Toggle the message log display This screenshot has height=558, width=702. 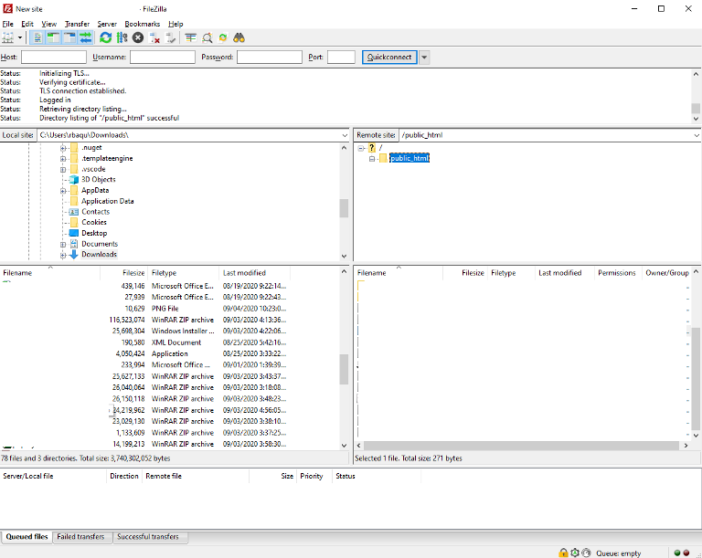[x=38, y=38]
